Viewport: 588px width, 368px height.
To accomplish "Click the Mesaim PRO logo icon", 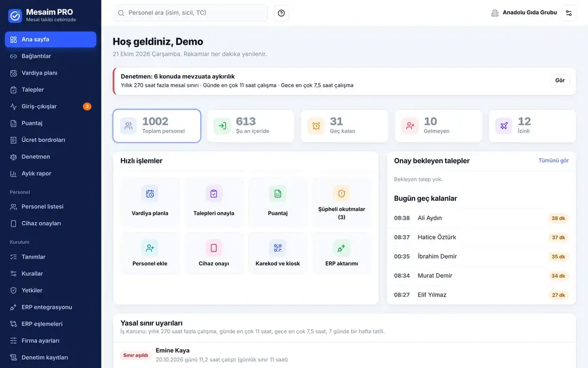I will click(x=15, y=16).
